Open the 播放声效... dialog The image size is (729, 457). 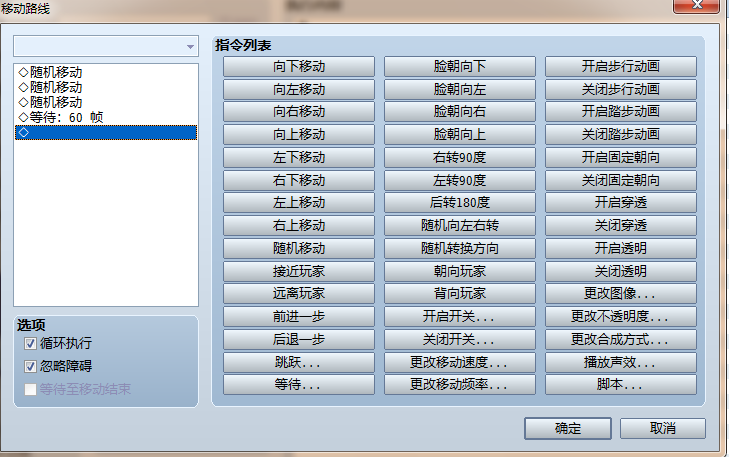(621, 362)
